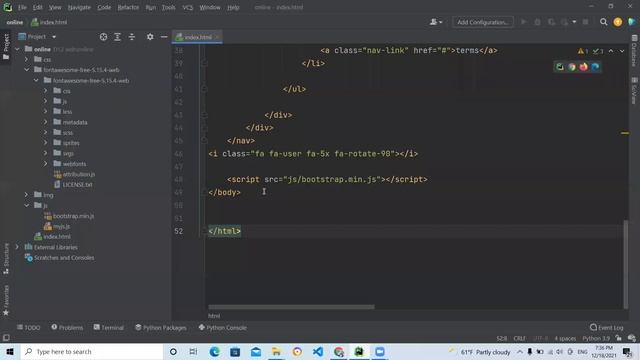Viewport: 640px width, 360px height.
Task: Click Add Configuration button
Action: click(x=483, y=22)
